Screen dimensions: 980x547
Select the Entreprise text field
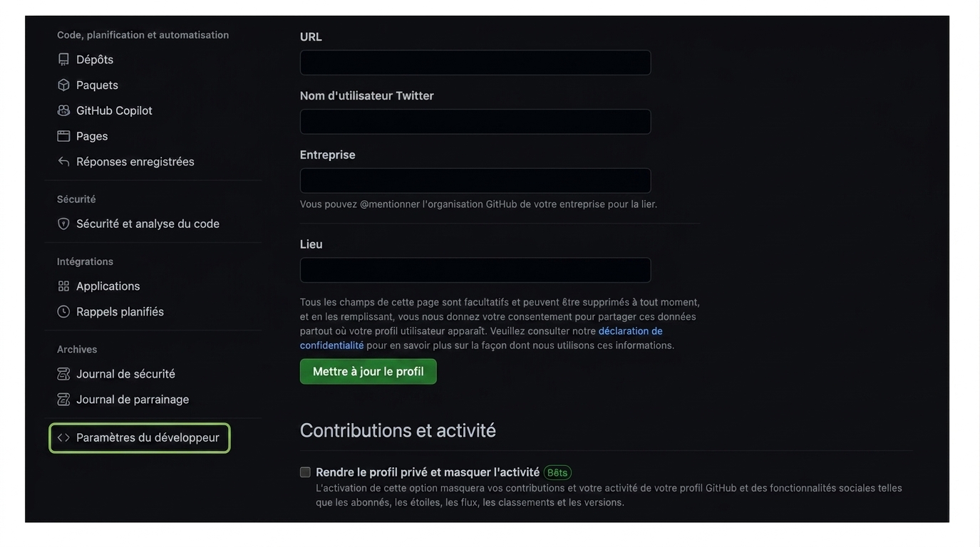coord(475,181)
